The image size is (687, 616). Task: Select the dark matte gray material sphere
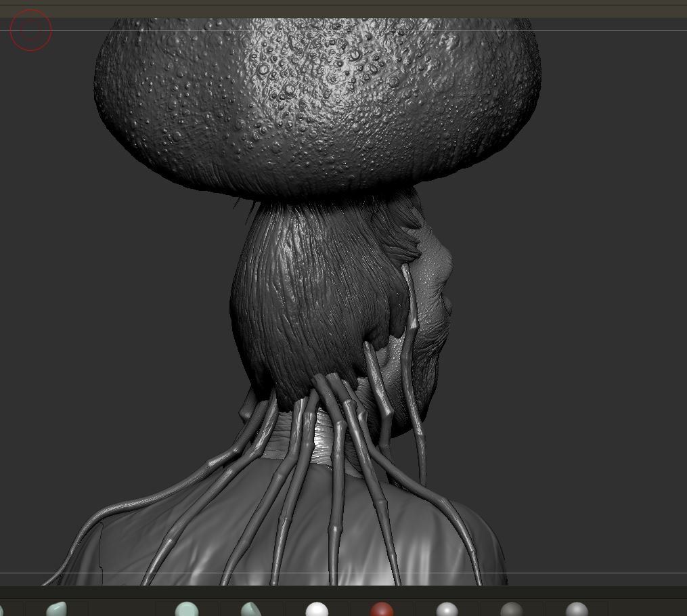[x=511, y=609]
